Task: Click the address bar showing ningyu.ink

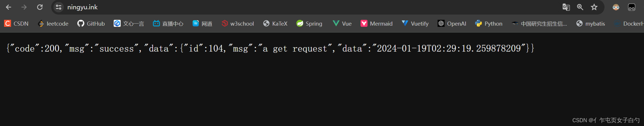Action: 305,7
